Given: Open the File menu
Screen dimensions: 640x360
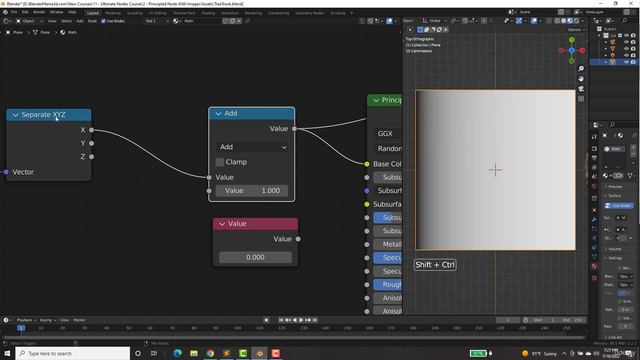Looking at the screenshot, I should [x=14, y=12].
